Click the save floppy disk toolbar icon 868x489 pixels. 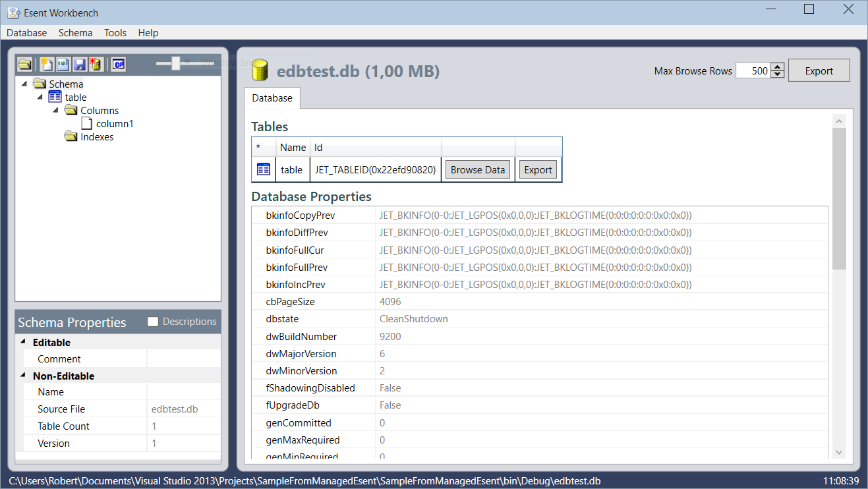click(x=79, y=64)
